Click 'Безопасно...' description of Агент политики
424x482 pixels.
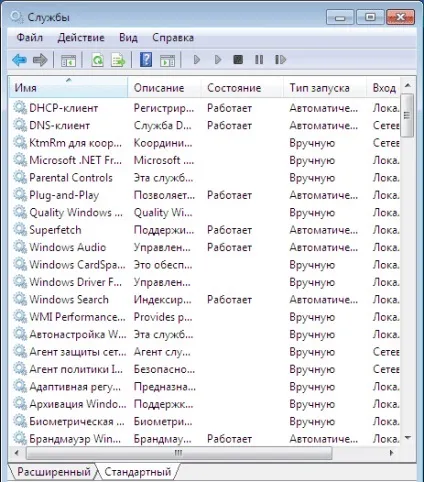(164, 369)
